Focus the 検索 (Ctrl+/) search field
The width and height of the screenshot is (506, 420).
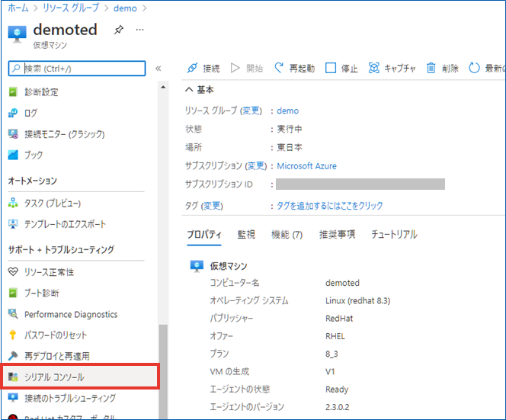click(77, 69)
